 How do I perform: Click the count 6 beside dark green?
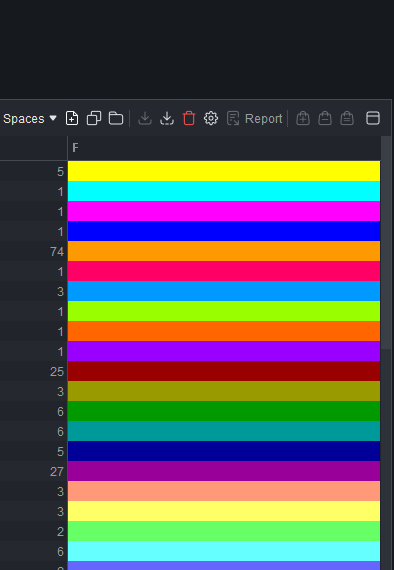pyautogui.click(x=60, y=412)
